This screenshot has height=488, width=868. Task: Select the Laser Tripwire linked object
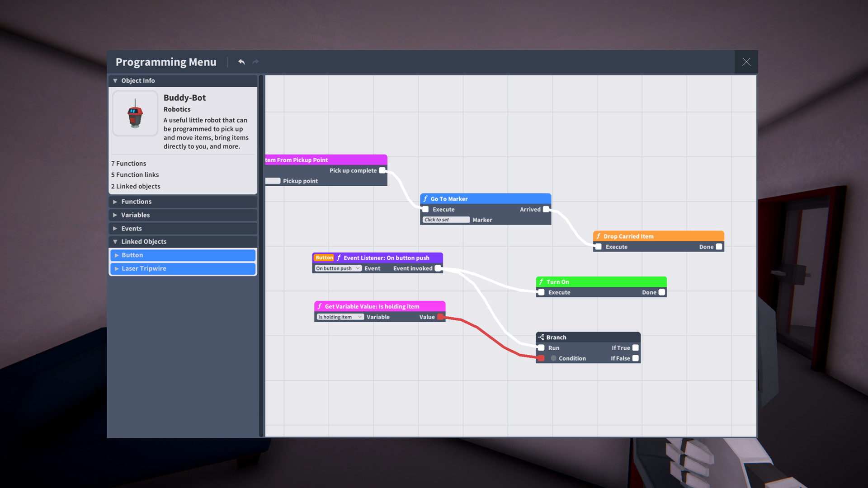point(183,268)
